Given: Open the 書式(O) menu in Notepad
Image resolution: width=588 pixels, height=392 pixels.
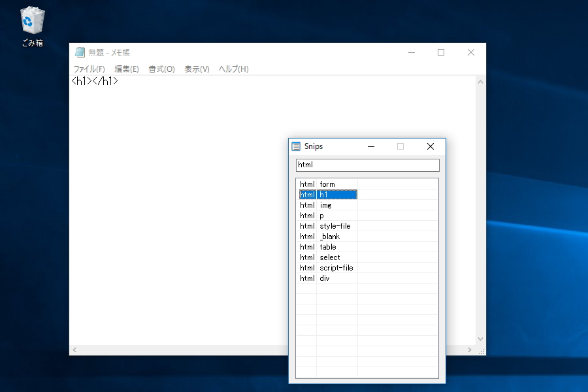Looking at the screenshot, I should [161, 69].
